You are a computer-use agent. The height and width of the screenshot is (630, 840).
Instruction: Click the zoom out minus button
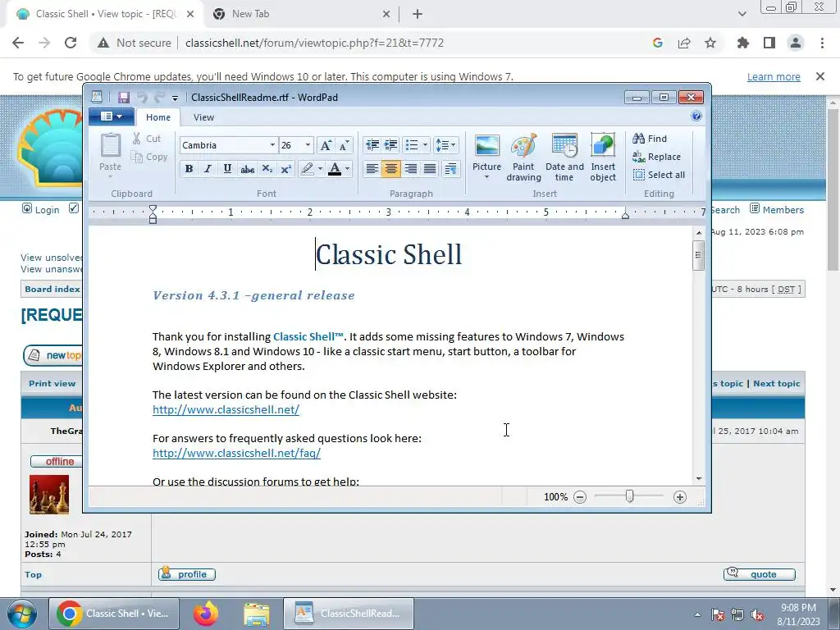(580, 497)
